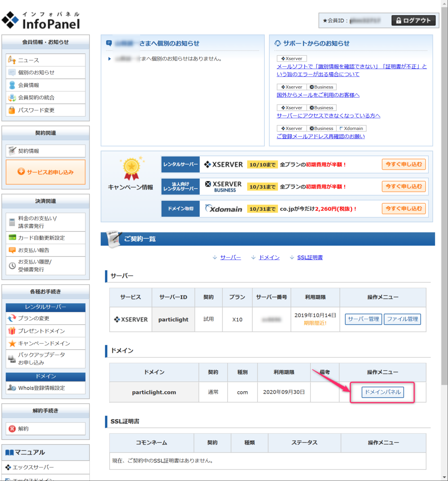
Task: Click the credit card icon for カード自動更新設定
Action: [x=12, y=238]
